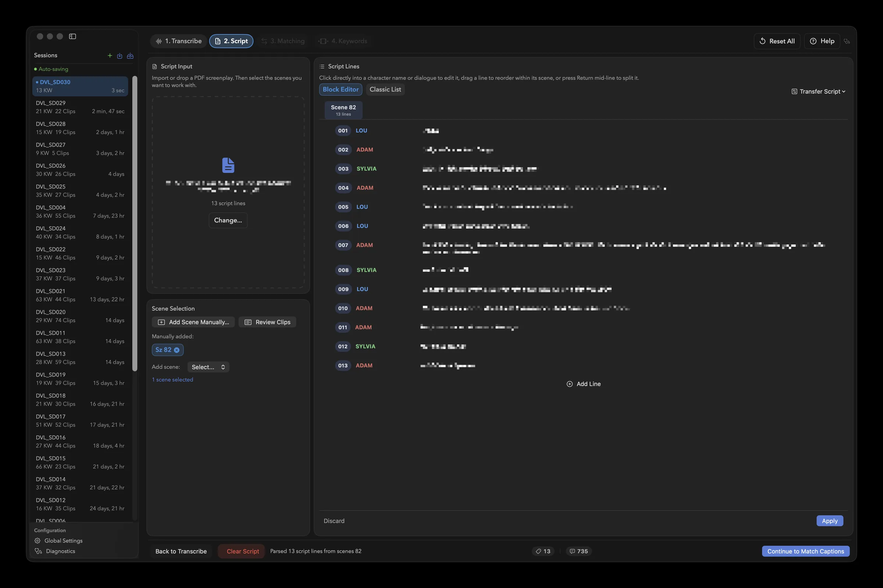Click line number badge 007
883x588 pixels.
pyautogui.click(x=343, y=245)
